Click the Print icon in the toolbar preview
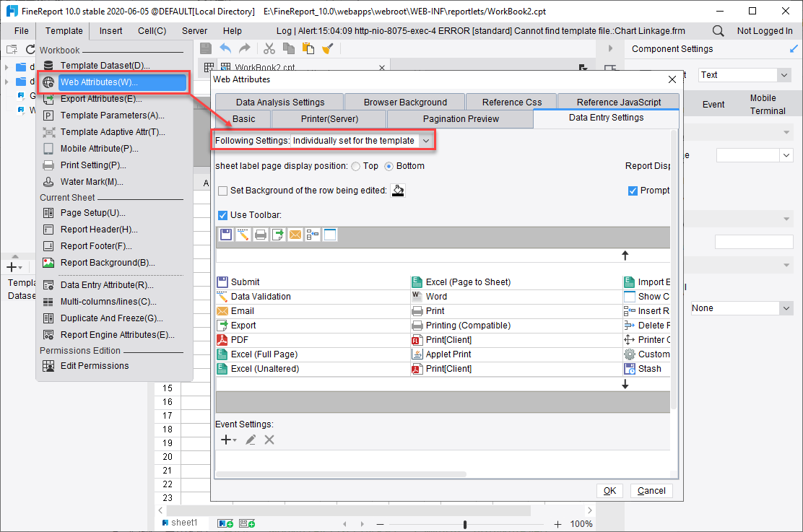 coord(261,234)
